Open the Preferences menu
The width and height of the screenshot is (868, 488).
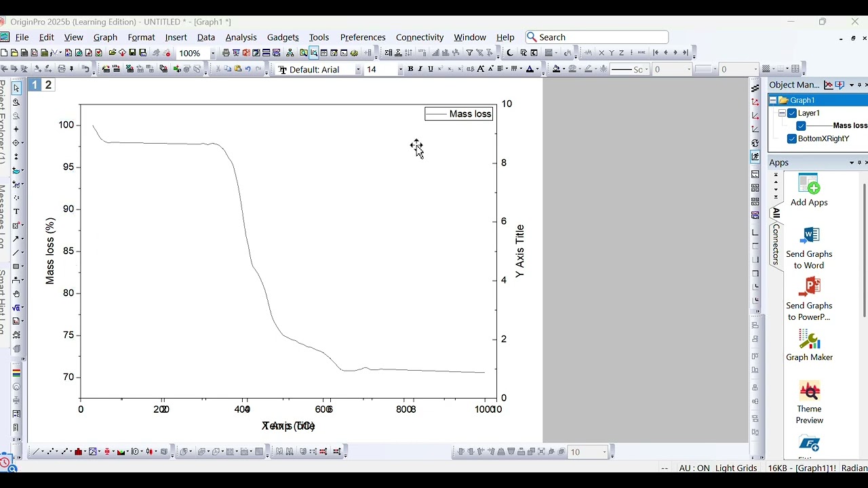(363, 37)
